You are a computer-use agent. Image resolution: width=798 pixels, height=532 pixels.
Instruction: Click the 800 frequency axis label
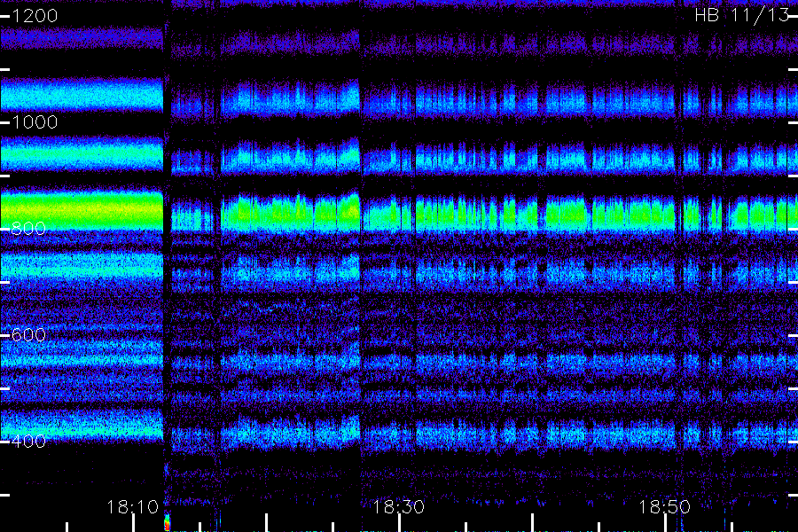(x=28, y=229)
